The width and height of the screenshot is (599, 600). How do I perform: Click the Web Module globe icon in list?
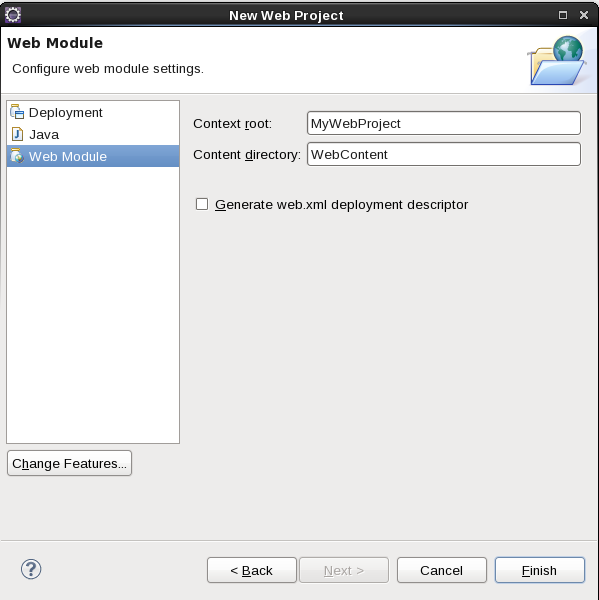(17, 156)
